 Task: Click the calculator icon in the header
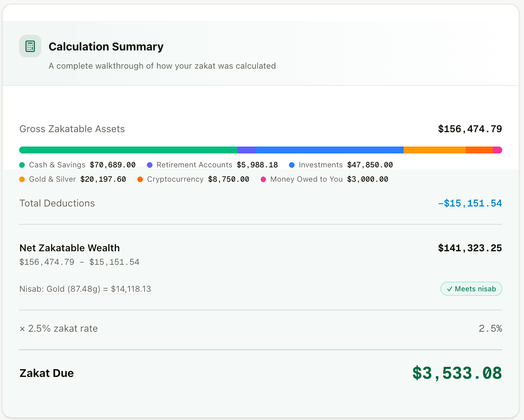click(30, 46)
